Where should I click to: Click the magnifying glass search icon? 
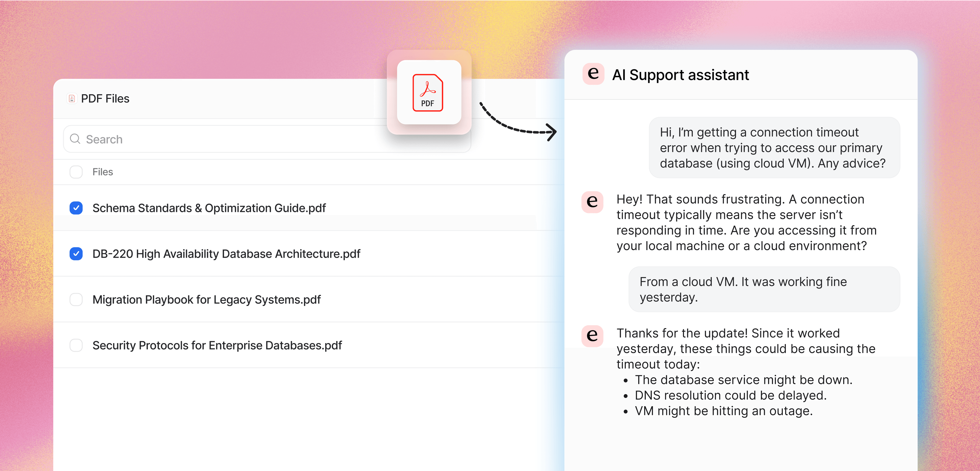pos(75,139)
